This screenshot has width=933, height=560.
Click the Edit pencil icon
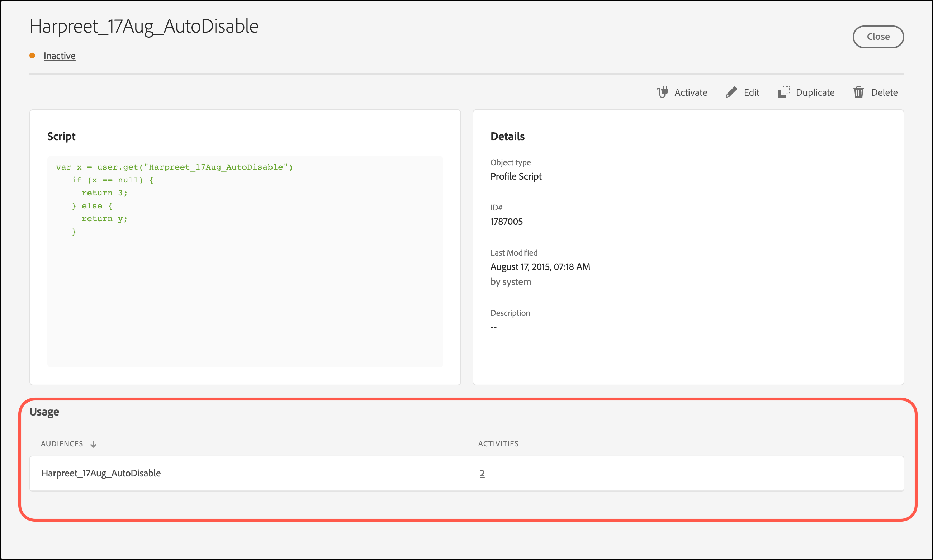731,92
